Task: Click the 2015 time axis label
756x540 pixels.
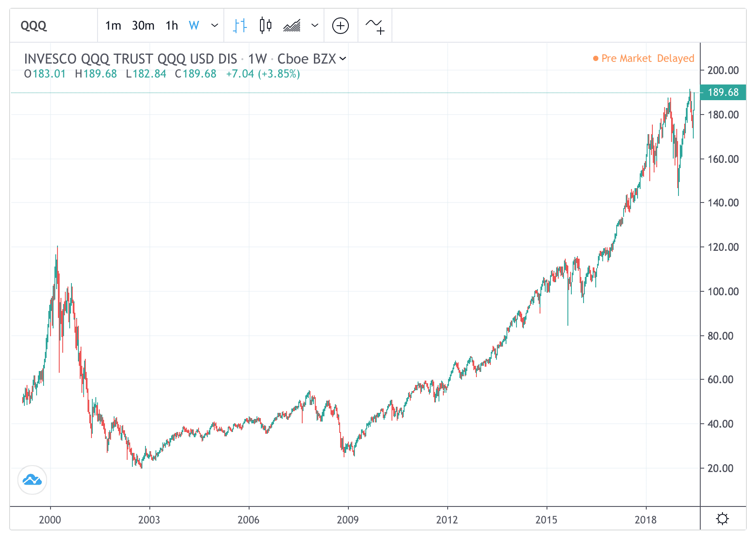Action: point(547,520)
